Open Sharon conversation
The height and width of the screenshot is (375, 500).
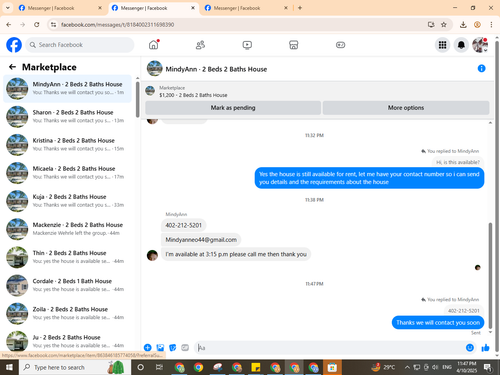click(x=67, y=117)
